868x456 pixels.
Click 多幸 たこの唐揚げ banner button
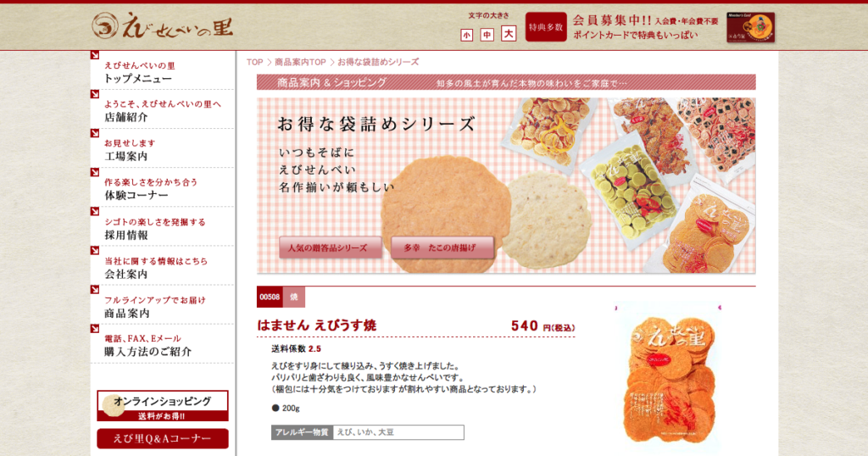442,248
